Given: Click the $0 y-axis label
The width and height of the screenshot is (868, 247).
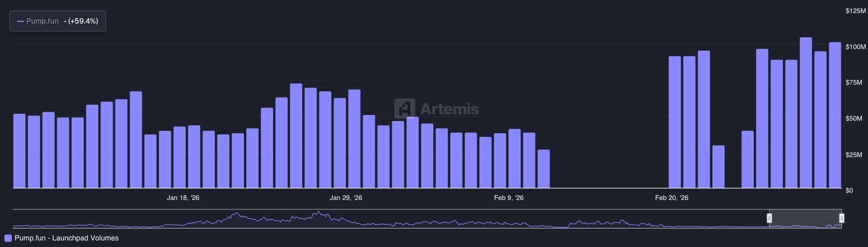Looking at the screenshot, I should click(849, 191).
